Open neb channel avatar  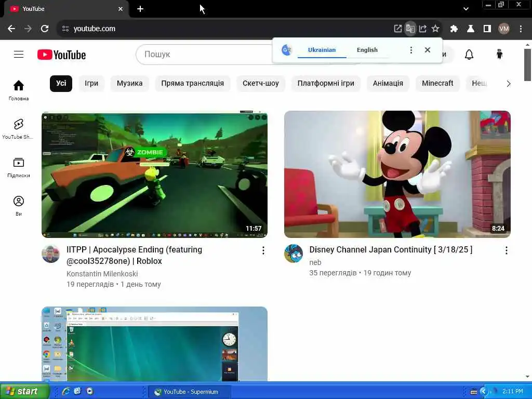(x=294, y=254)
